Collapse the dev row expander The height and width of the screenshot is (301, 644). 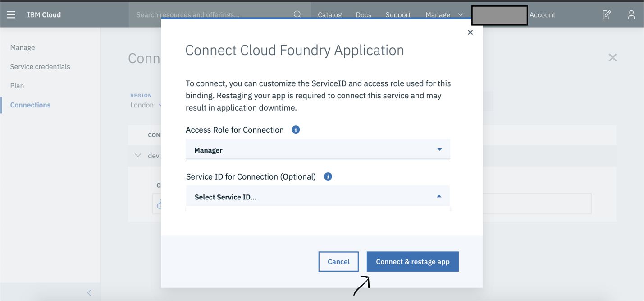[137, 156]
